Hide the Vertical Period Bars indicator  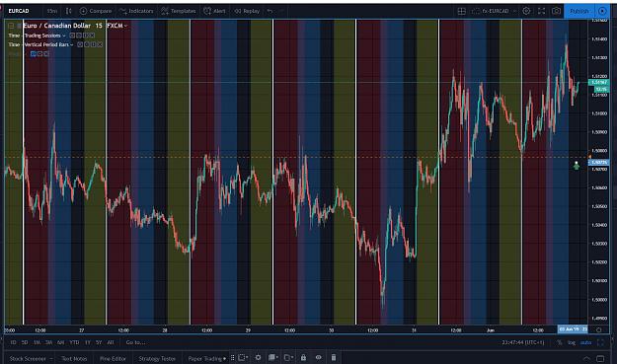(80, 44)
